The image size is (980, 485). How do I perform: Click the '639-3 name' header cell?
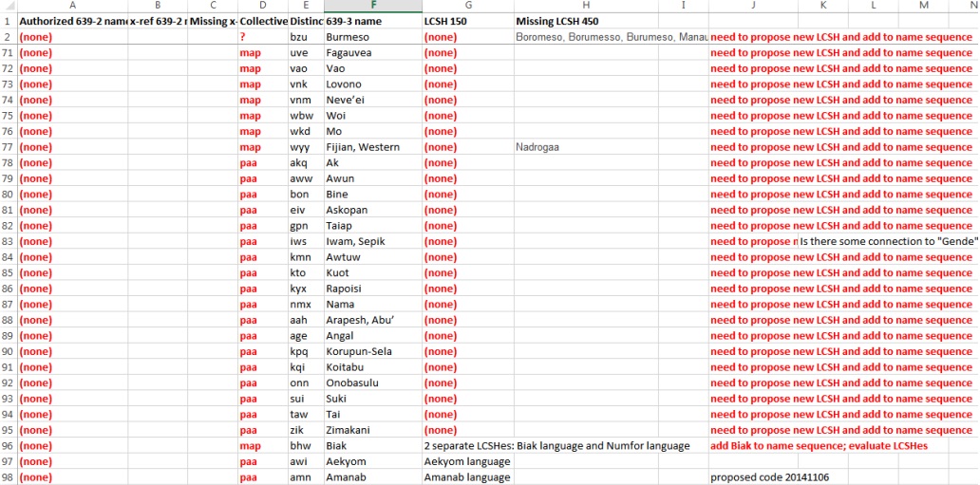(373, 21)
